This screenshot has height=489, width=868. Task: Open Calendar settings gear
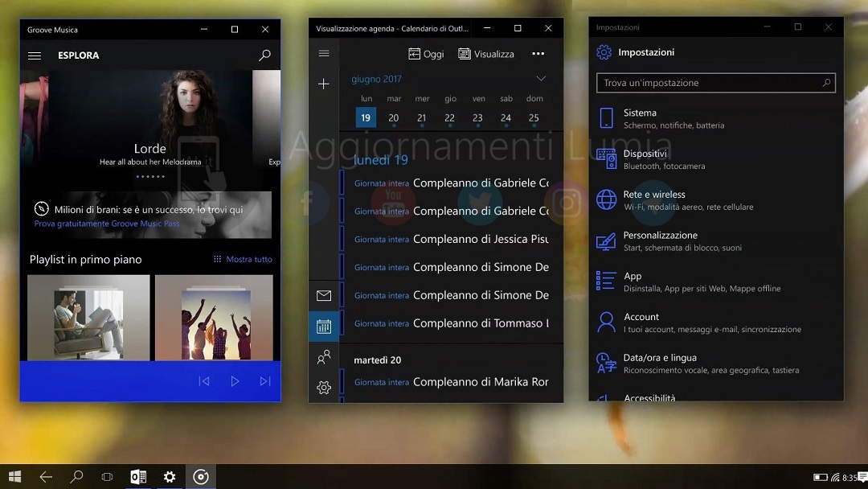pos(324,387)
